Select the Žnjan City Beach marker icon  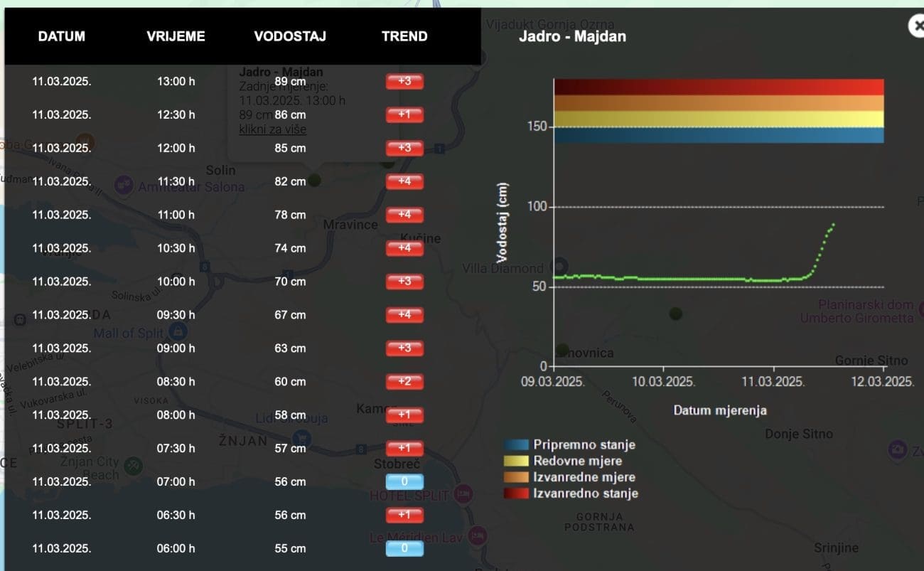133,466
